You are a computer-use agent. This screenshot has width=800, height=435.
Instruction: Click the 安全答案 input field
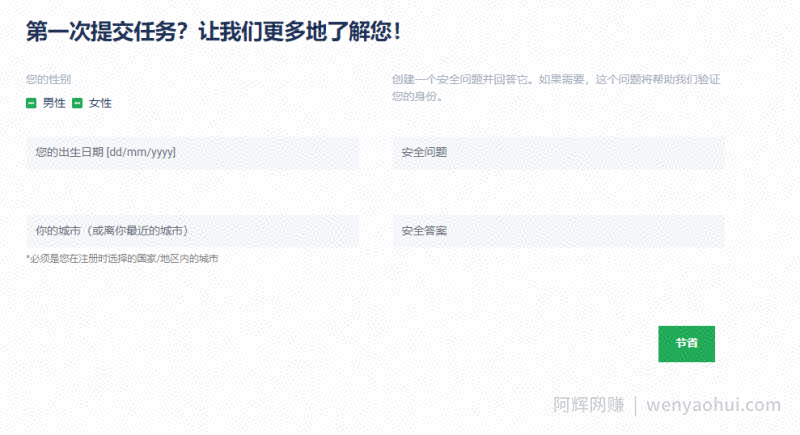coord(558,231)
